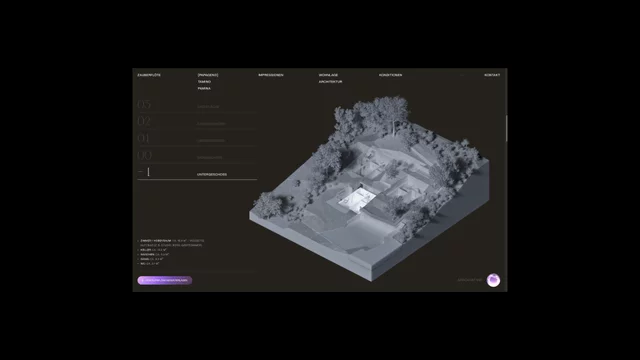The width and height of the screenshot is (640, 360).
Task: Open the PAMINA unit link
Action: 204,88
